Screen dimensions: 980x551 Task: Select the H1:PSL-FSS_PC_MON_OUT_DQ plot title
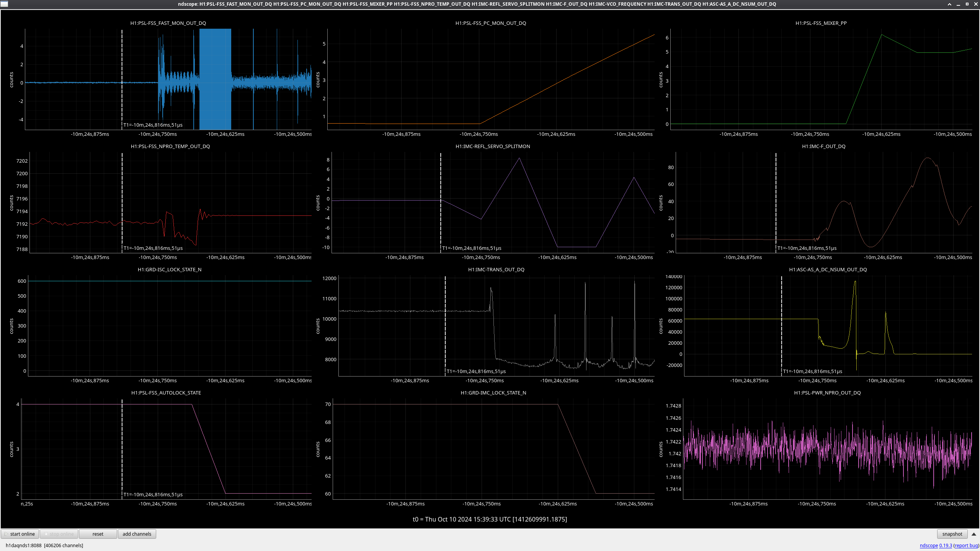coord(490,23)
